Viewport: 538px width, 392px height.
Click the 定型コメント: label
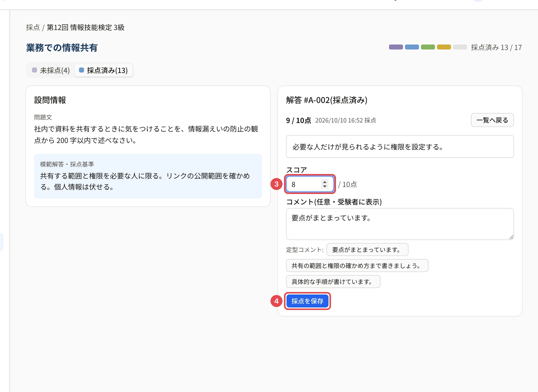pos(305,250)
